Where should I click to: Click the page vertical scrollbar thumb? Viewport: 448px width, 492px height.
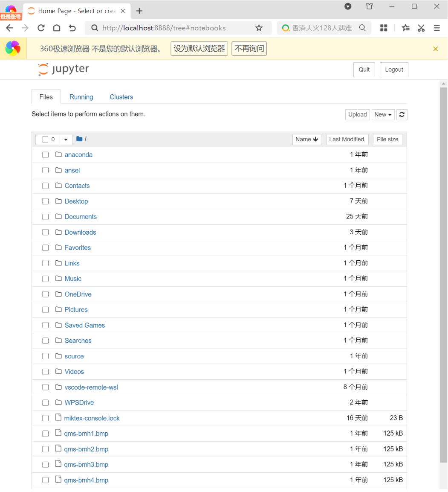[443, 275]
